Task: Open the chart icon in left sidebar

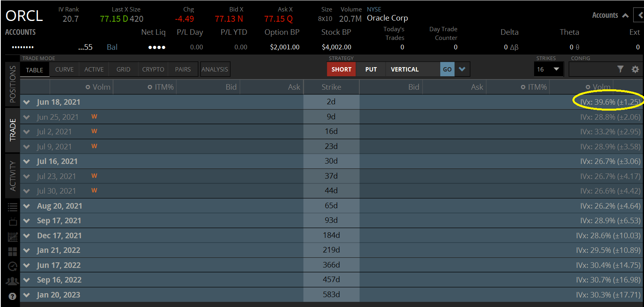Action: point(13,237)
